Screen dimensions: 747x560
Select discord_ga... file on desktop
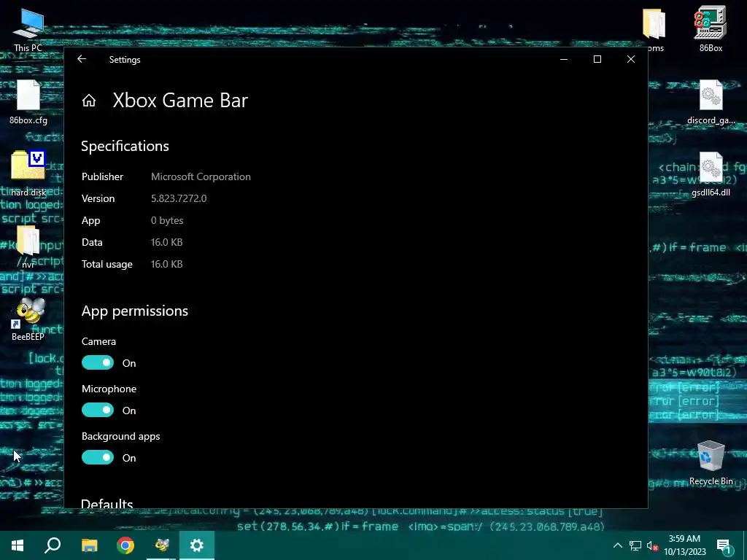711,101
